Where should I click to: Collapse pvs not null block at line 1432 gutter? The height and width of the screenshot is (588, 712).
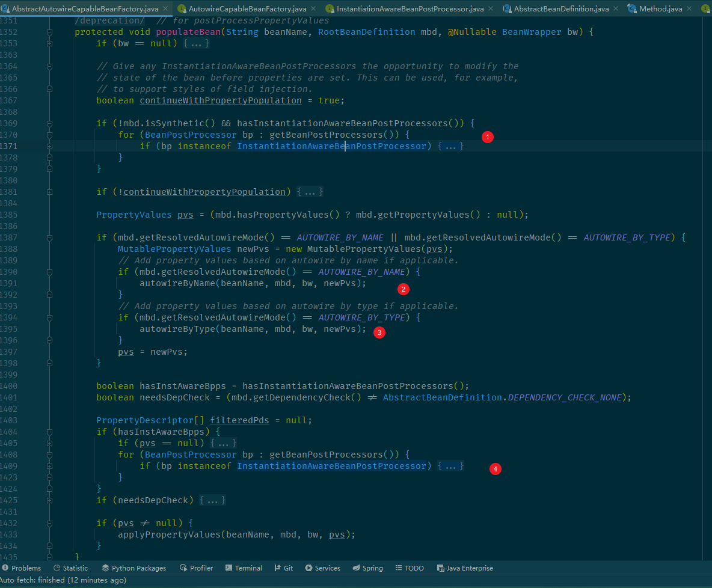click(x=49, y=524)
